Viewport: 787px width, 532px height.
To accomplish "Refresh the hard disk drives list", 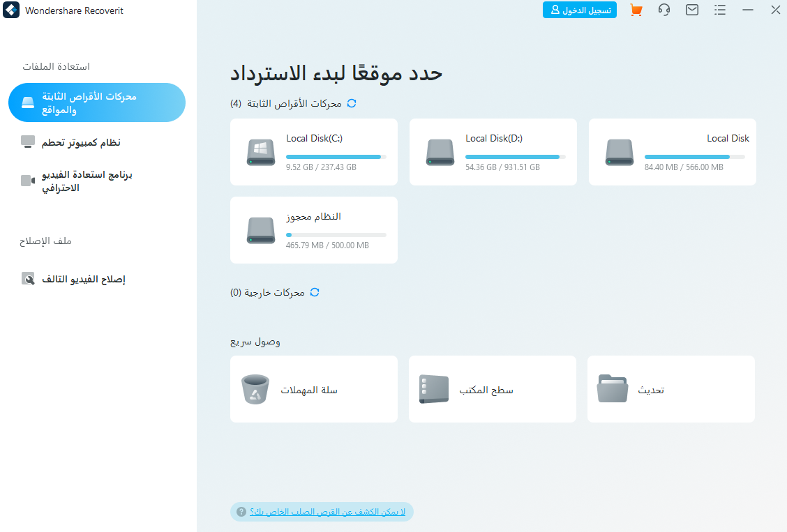I will click(352, 103).
